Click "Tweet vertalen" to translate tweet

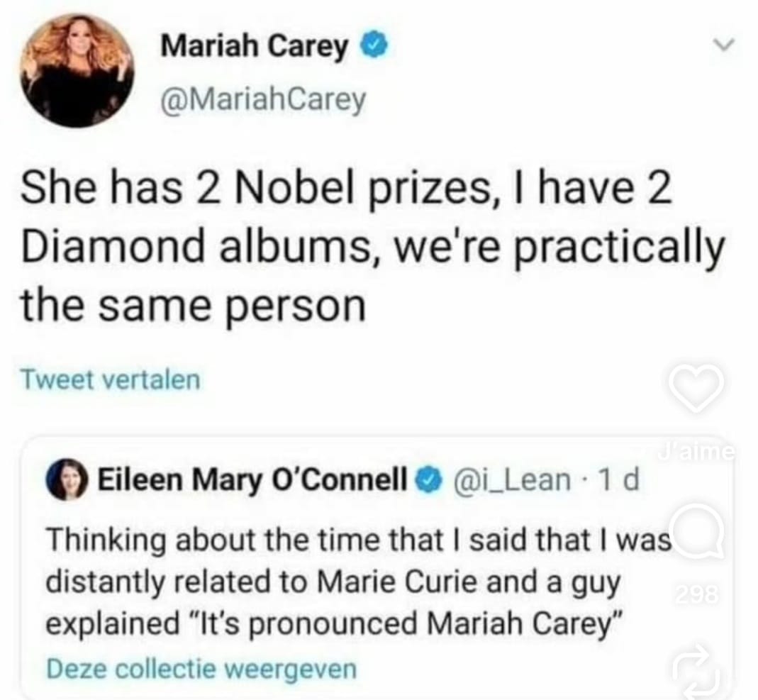pyautogui.click(x=111, y=380)
